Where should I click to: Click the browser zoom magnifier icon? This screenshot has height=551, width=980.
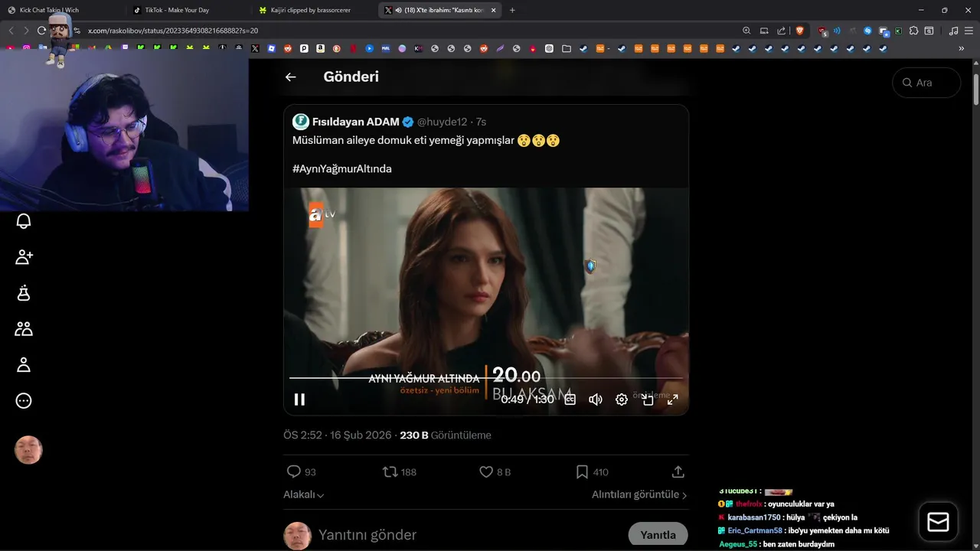(746, 31)
